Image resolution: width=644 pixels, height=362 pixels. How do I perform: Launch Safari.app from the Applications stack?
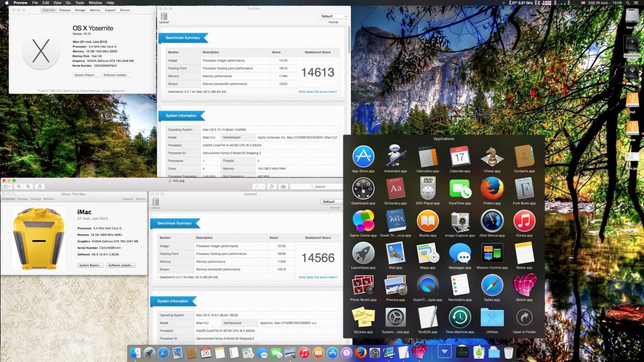tap(492, 285)
